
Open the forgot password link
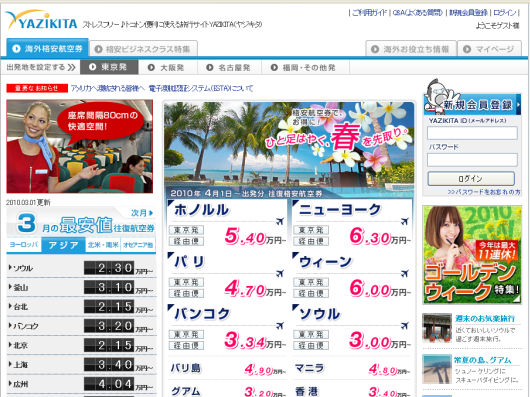click(x=484, y=192)
